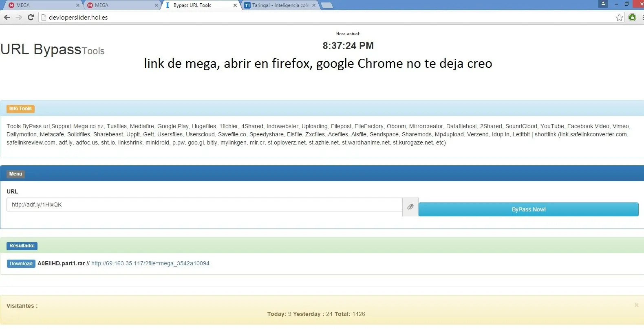Click the page icon in the address bar

click(x=44, y=17)
